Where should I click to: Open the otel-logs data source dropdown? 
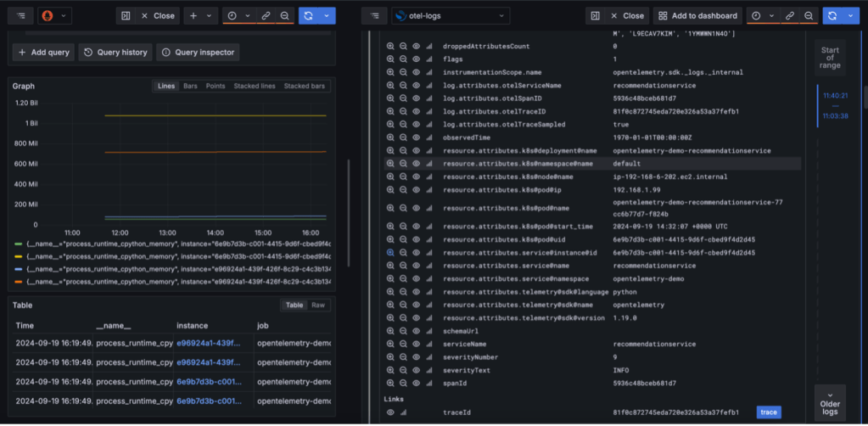(x=451, y=15)
